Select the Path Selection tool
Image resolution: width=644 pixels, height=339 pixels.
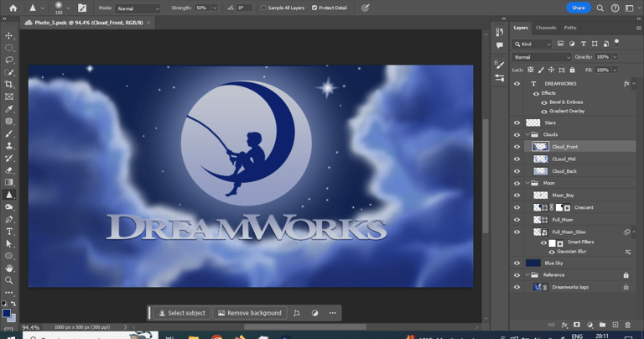click(8, 243)
